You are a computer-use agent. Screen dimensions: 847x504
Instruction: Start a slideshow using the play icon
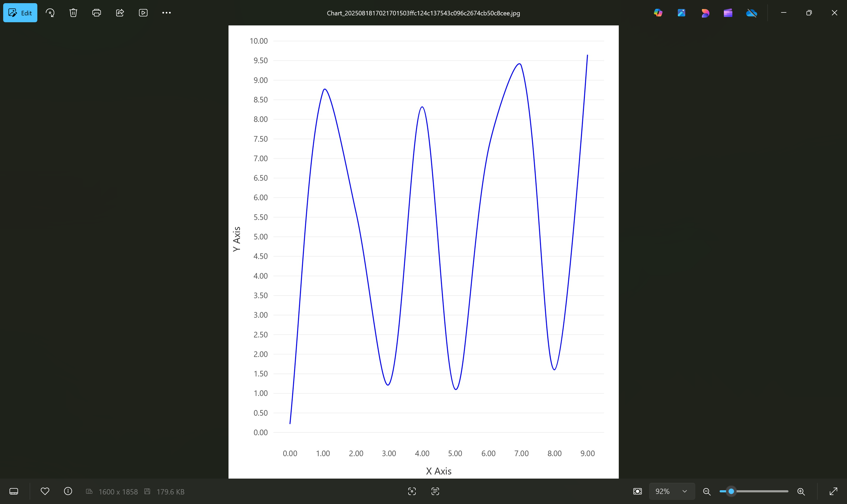143,13
